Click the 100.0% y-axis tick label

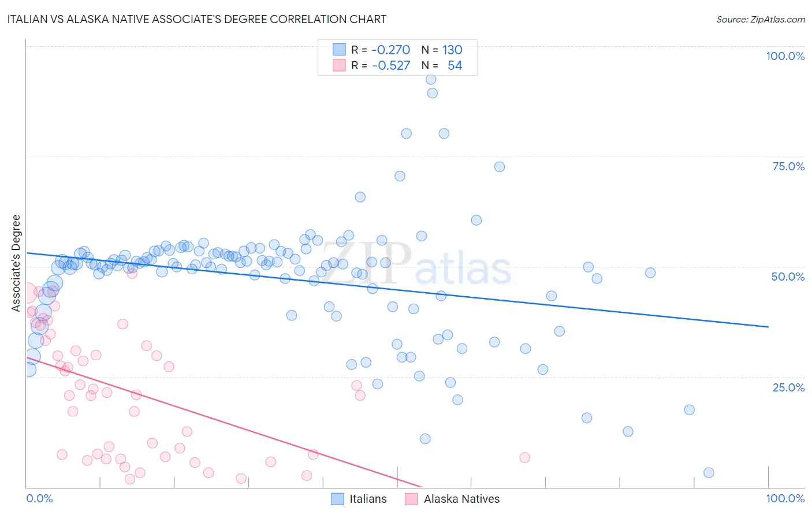[785, 56]
